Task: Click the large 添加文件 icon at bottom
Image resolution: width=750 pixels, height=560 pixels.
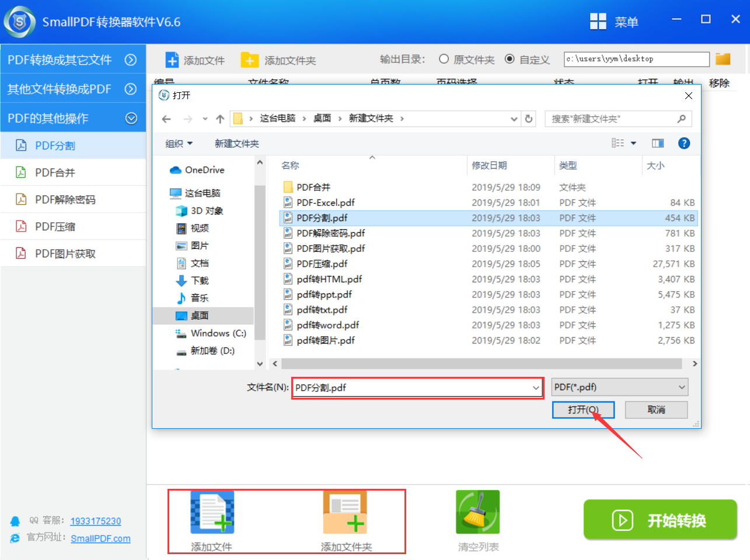Action: [x=212, y=512]
